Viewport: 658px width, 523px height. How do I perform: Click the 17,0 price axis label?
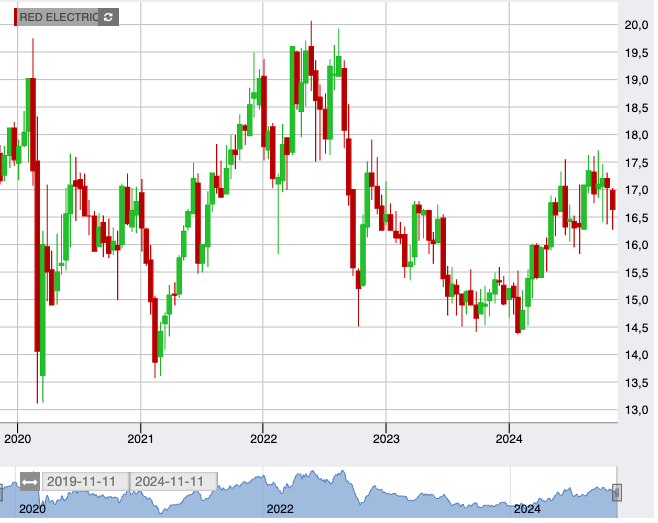(636, 190)
